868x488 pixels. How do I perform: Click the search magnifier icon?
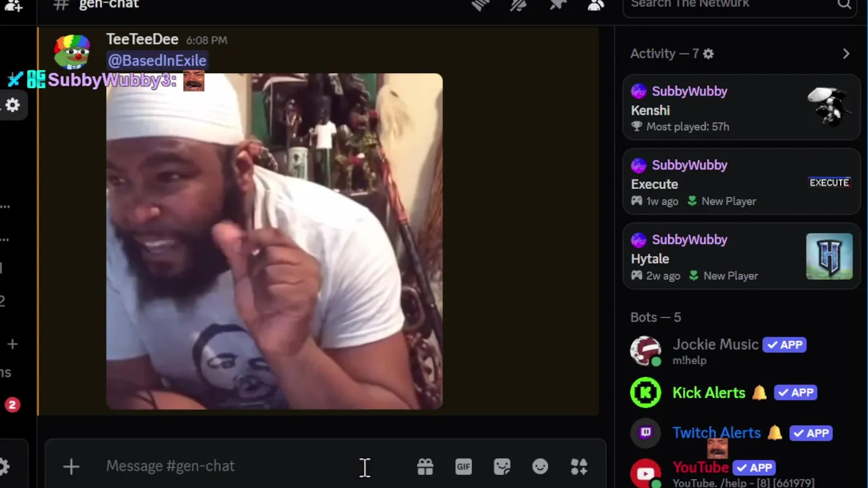click(844, 5)
